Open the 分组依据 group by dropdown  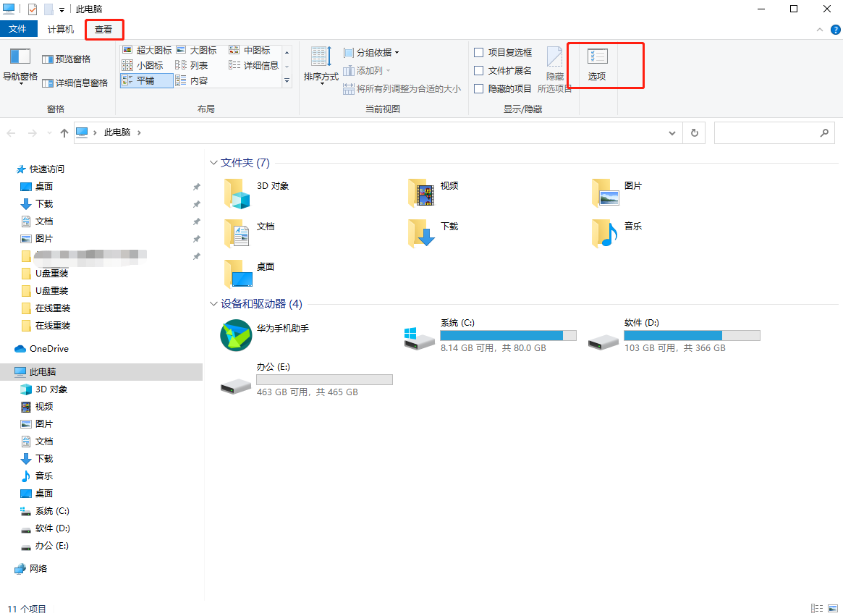pyautogui.click(x=370, y=52)
